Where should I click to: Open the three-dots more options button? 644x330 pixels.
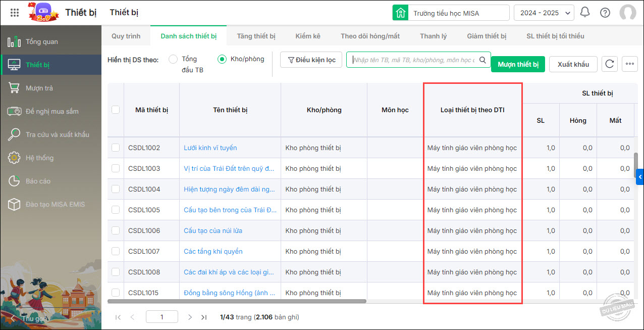[x=629, y=64]
